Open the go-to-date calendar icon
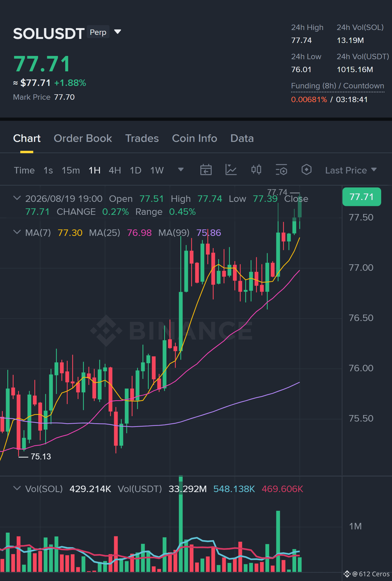Image resolution: width=392 pixels, height=581 pixels. click(x=206, y=170)
